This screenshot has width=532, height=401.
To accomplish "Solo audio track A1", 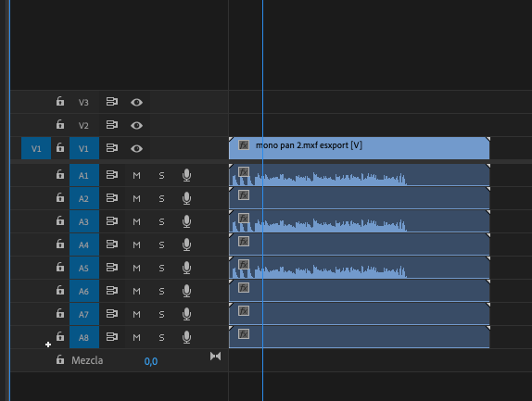I will [x=161, y=176].
